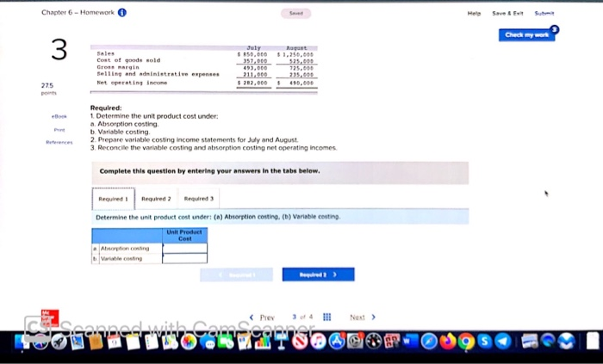Open Activity Monitor gauge icon in Dock
Screen dimensions: 603x364
click(x=373, y=342)
